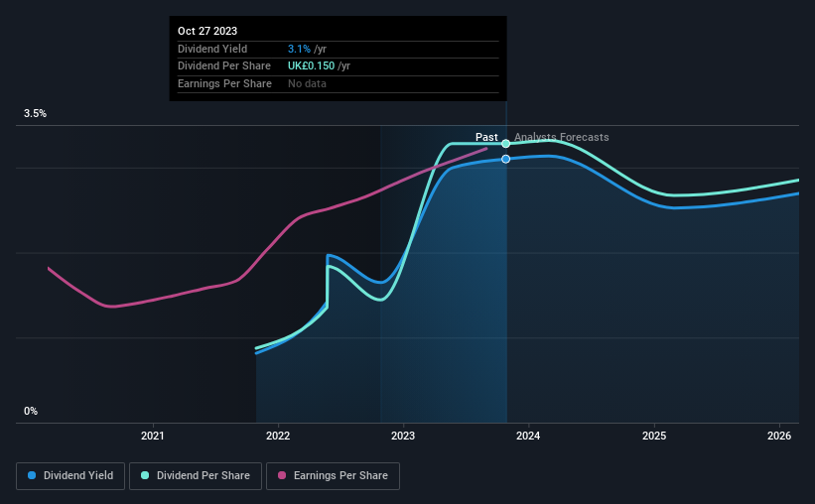Viewport: 815px width, 504px height.
Task: Click the 2021 label on the time axis
Action: pyautogui.click(x=152, y=436)
